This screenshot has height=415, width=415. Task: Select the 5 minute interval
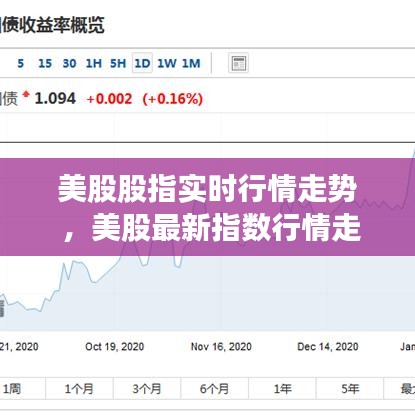[x=21, y=63]
